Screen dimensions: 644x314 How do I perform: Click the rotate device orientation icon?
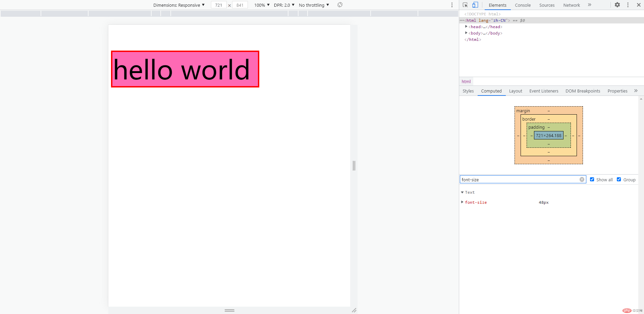tap(340, 5)
